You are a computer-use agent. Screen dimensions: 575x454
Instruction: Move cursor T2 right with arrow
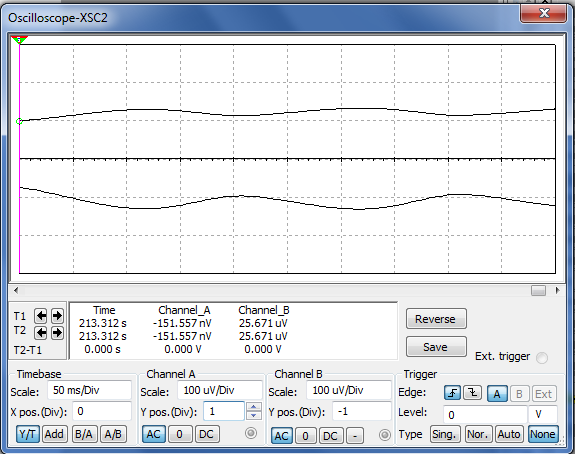coord(57,333)
